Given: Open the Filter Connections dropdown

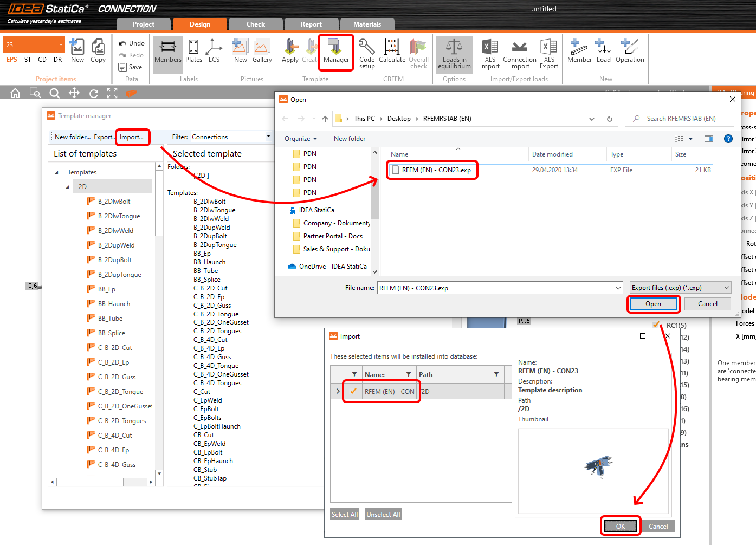Looking at the screenshot, I should click(x=268, y=137).
